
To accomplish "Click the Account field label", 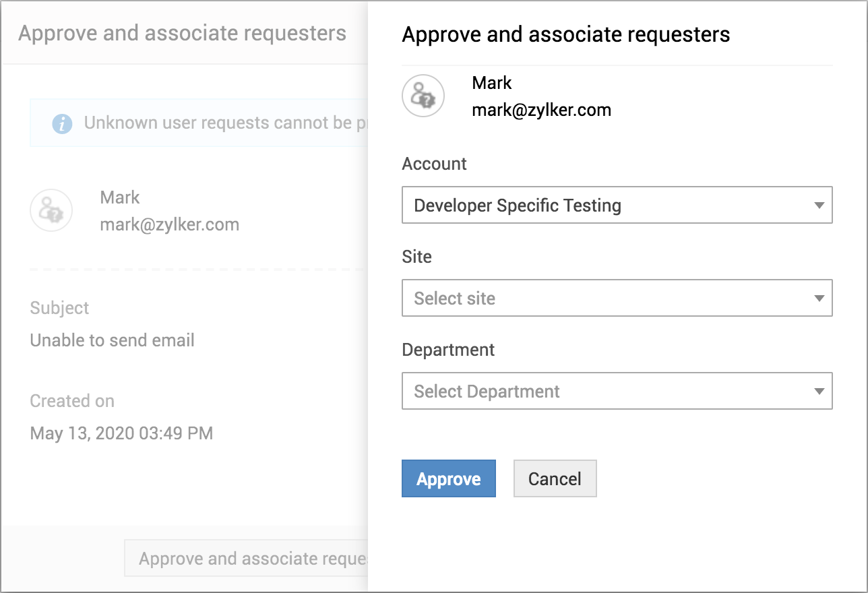I will [434, 164].
